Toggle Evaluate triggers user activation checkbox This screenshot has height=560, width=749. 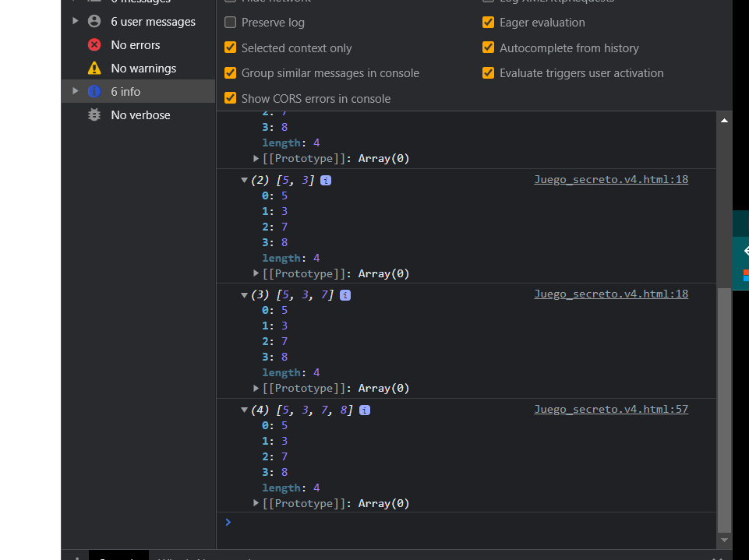(x=488, y=73)
